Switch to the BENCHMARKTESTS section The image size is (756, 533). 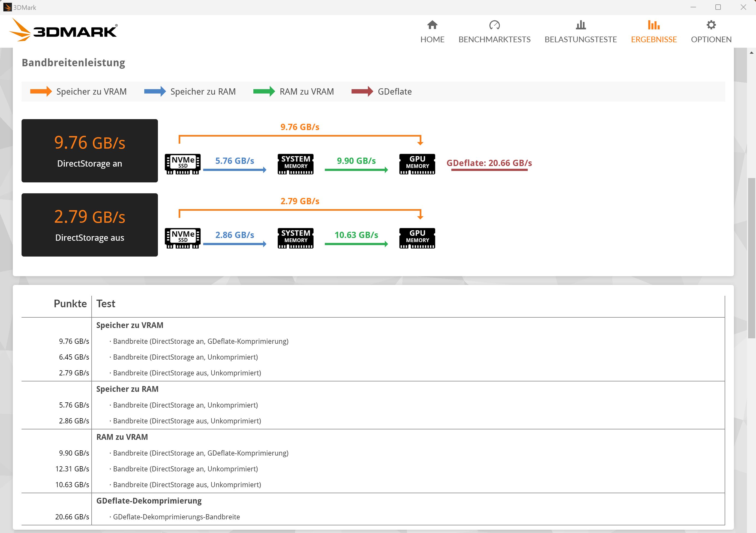(494, 40)
